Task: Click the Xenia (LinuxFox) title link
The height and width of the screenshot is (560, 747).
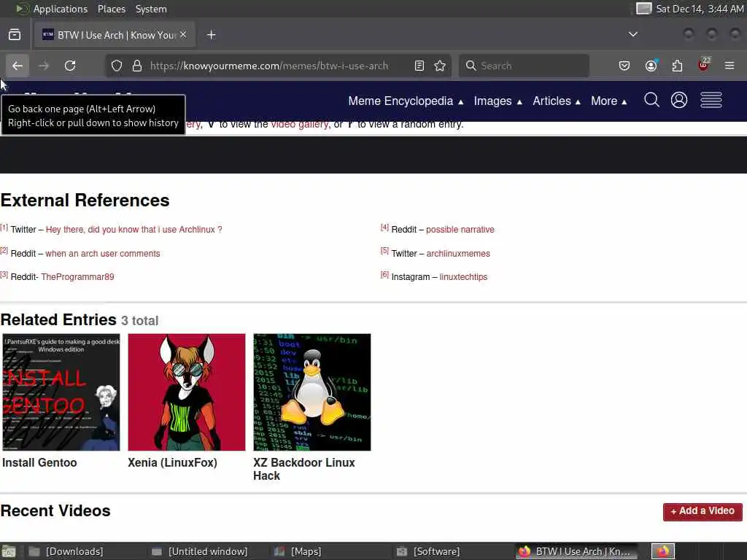Action: point(172,462)
